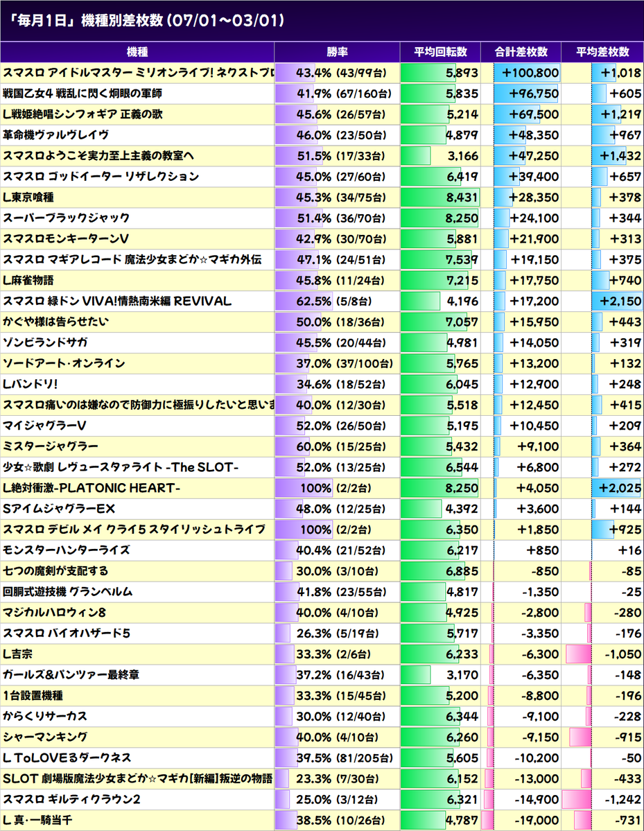Select the モンスターハンターライズ machine name
Image resolution: width=644 pixels, height=831 pixels.
[67, 550]
